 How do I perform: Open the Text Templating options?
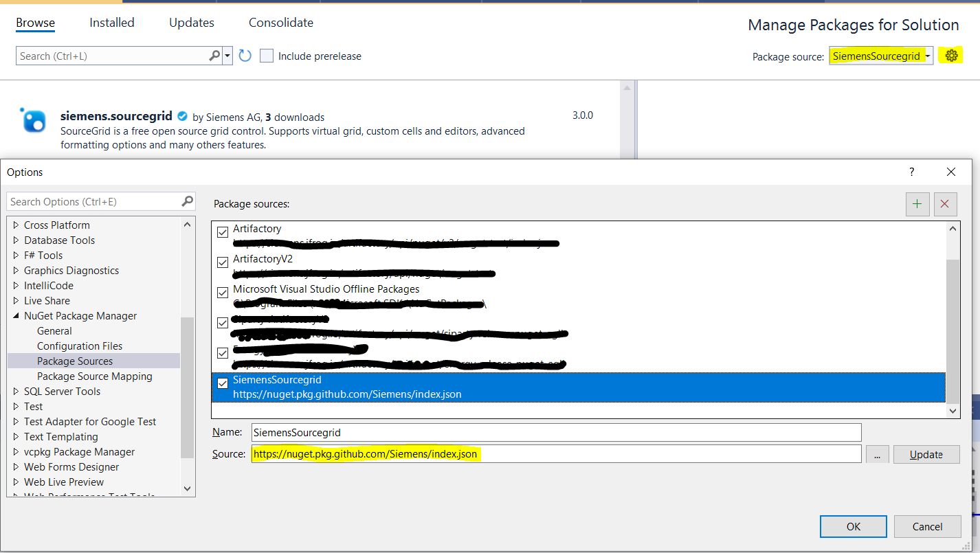click(x=60, y=437)
